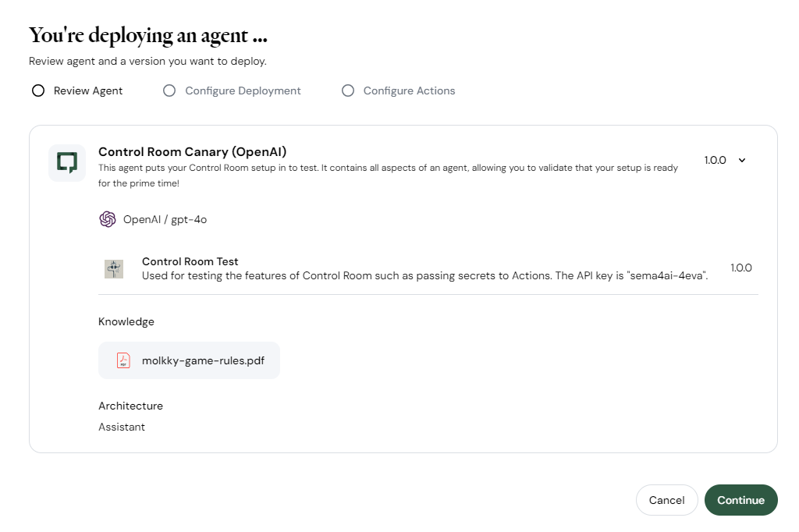Click the Assistant architecture value

(122, 427)
